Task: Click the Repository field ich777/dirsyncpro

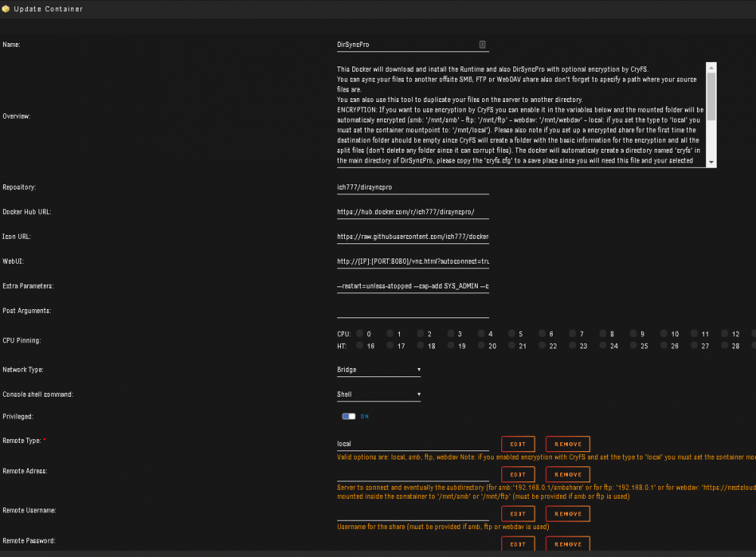Action: pyautogui.click(x=413, y=187)
